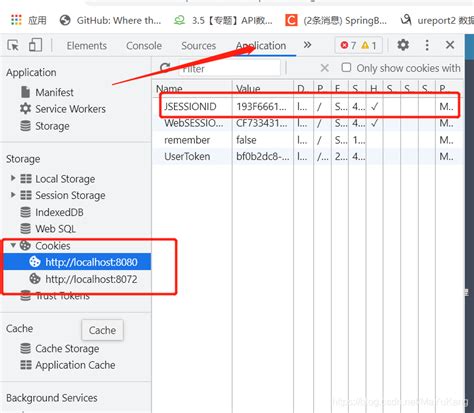The height and width of the screenshot is (413, 474).
Task: Select the inspect element picker icon
Action: pos(13,45)
